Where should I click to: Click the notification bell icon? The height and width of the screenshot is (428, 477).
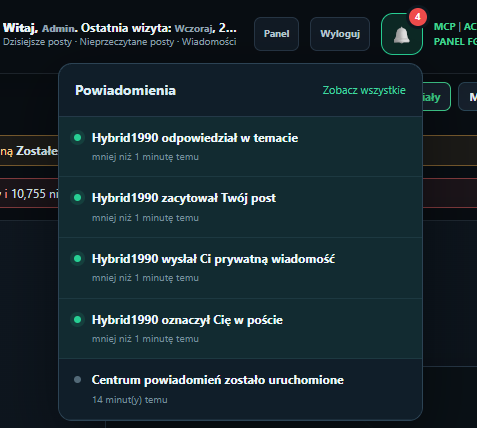click(402, 34)
